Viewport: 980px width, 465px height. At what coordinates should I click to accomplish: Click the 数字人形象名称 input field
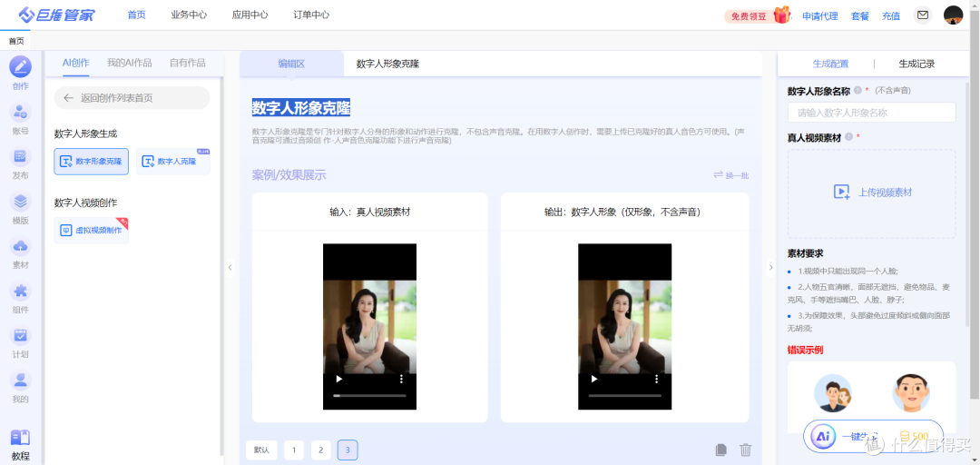871,113
